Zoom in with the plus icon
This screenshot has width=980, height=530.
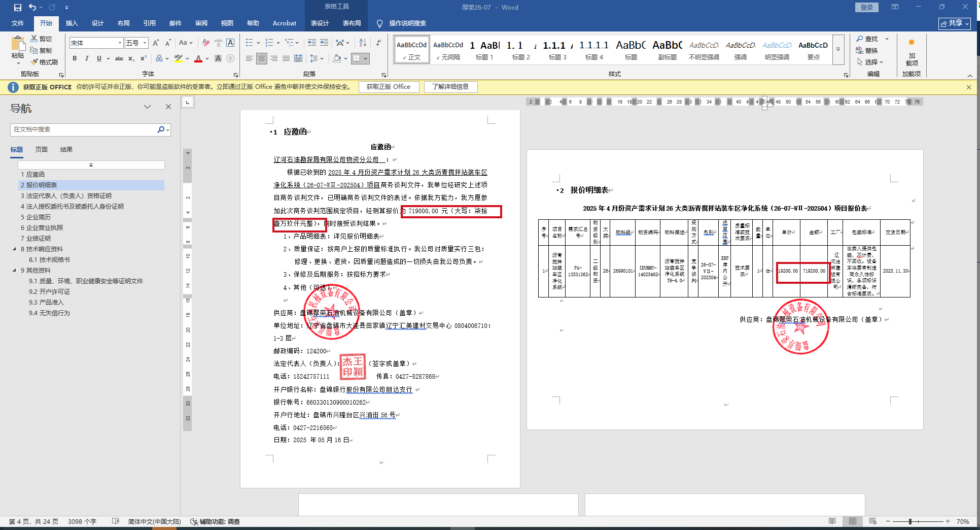(x=948, y=521)
